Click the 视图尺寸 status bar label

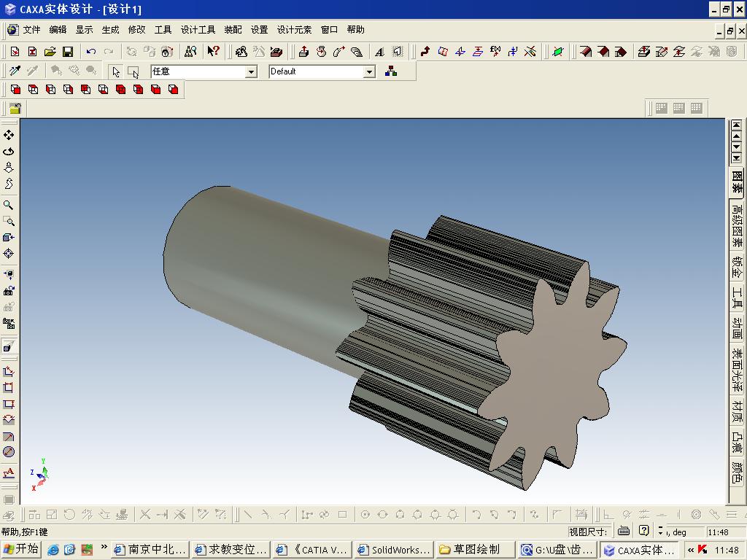tap(588, 532)
